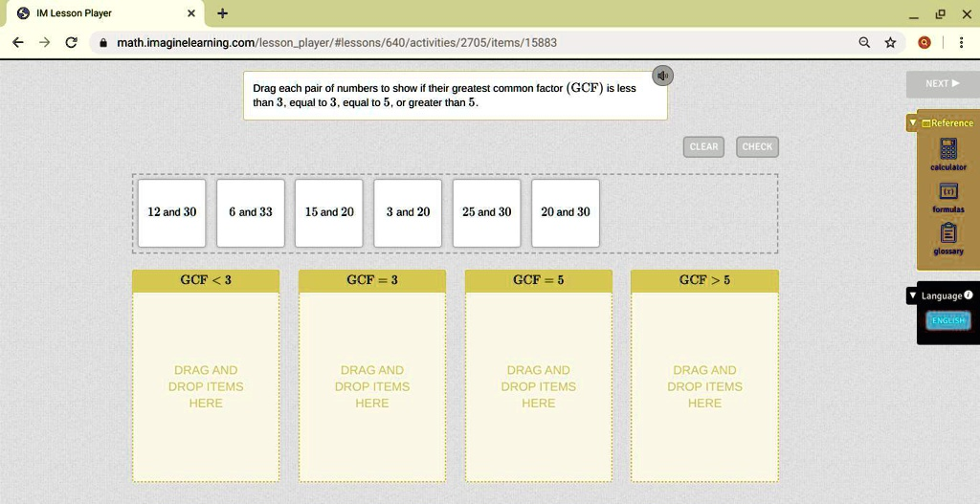
Task: Play the audio narration speaker icon
Action: point(662,76)
